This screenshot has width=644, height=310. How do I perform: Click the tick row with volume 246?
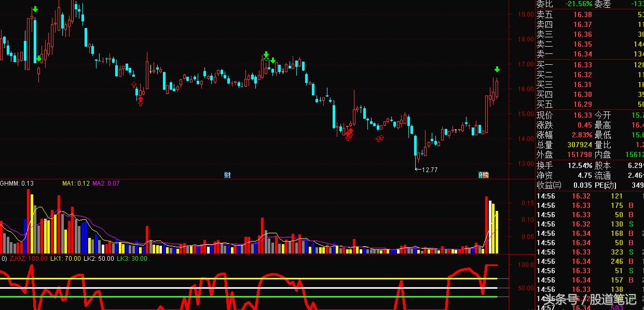[590, 261]
